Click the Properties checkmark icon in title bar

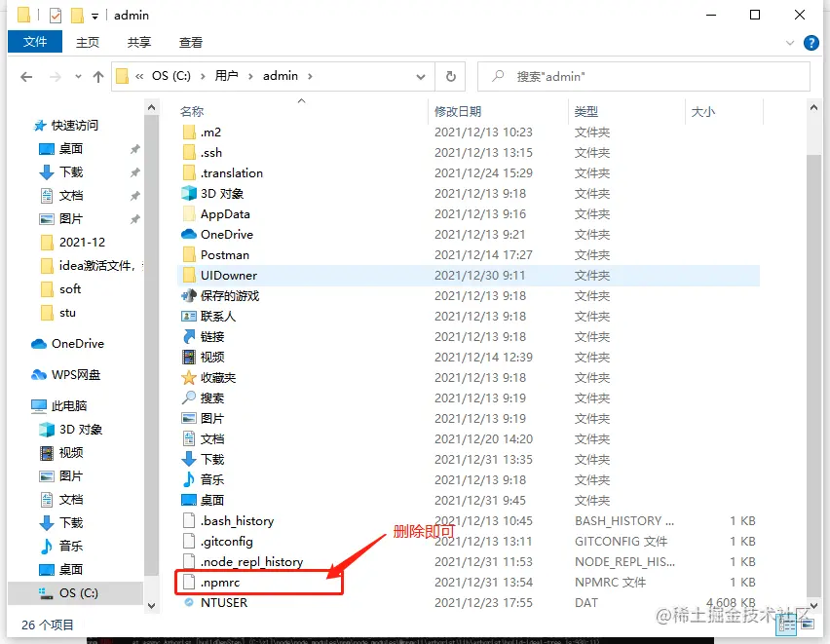click(56, 16)
